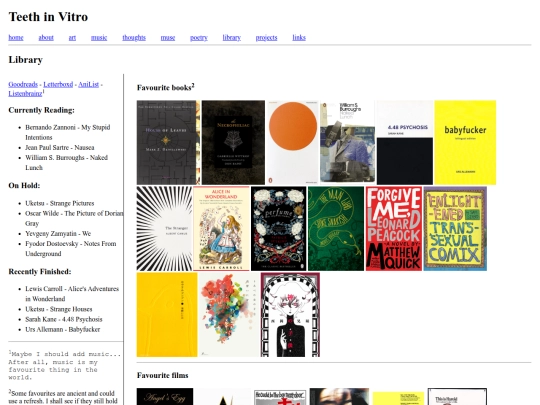Screen dimensions: 540x405
Task: Go to the about page
Action: tap(46, 38)
